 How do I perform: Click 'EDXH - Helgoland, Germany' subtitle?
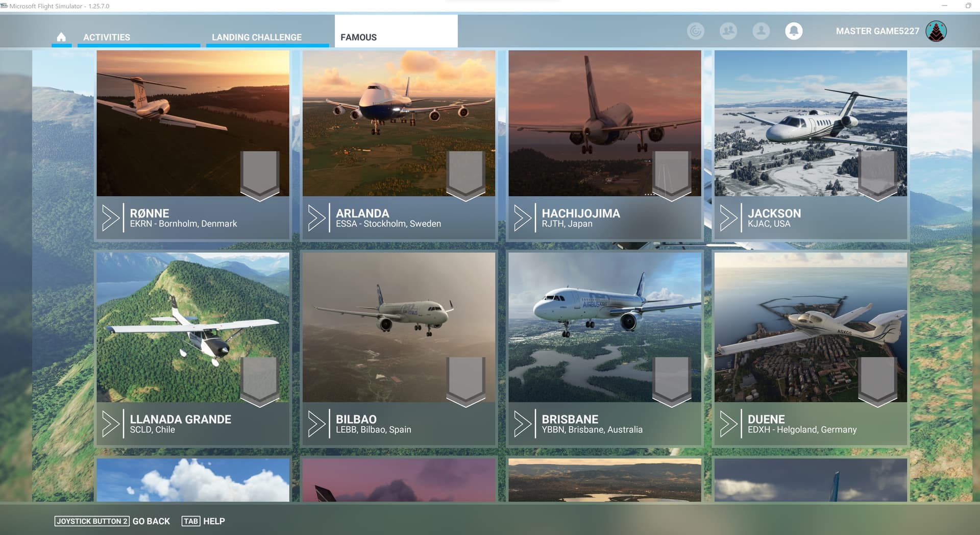802,430
